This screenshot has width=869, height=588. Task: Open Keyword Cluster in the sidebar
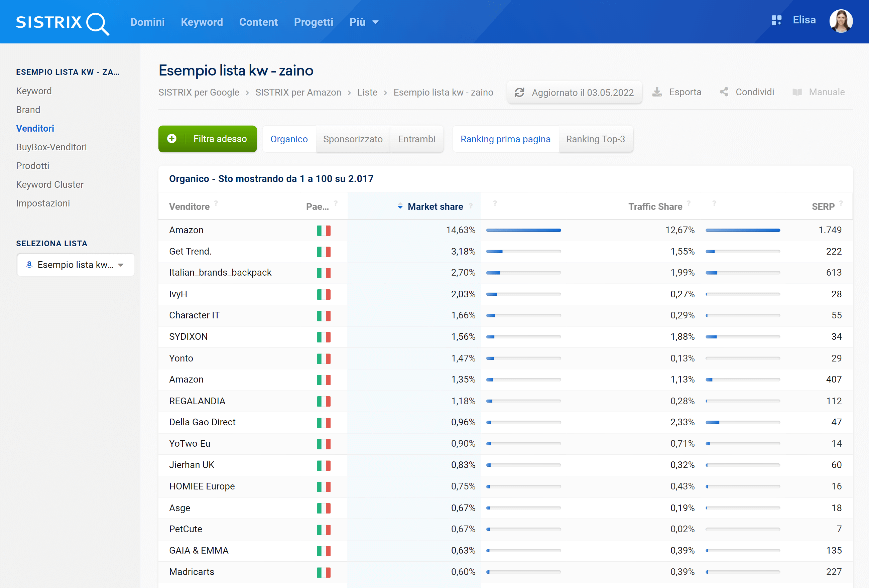tap(50, 184)
